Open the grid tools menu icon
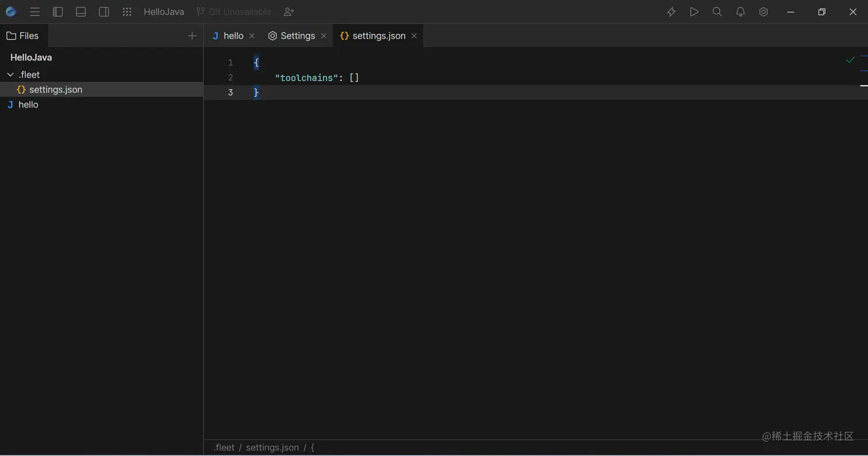 point(127,11)
